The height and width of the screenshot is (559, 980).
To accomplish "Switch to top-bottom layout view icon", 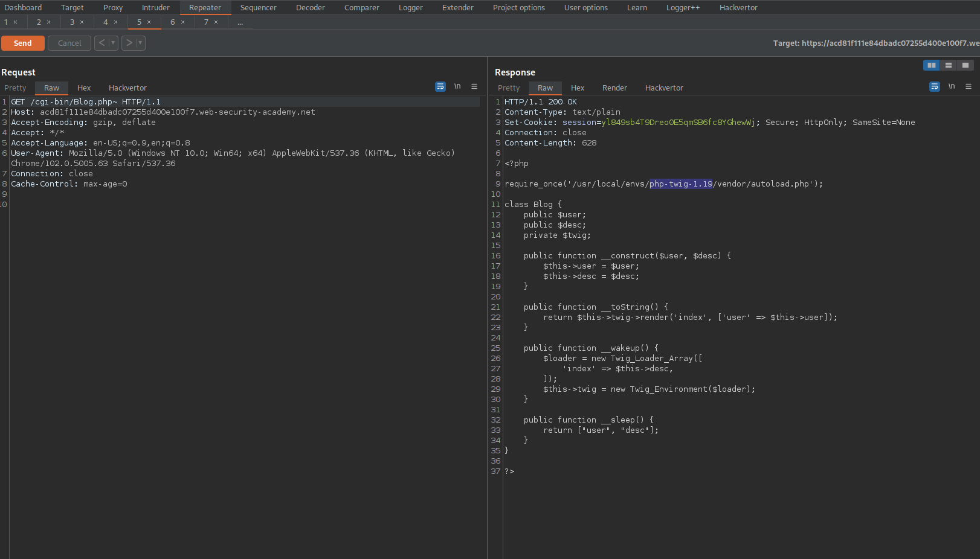I will click(949, 65).
